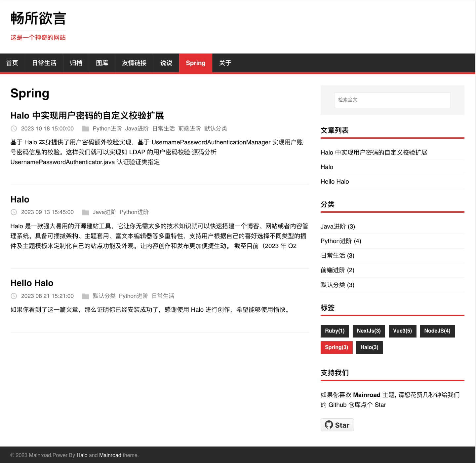The width and height of the screenshot is (476, 463).
Task: Open sidebar category Java进阶 (3)
Action: (x=338, y=227)
